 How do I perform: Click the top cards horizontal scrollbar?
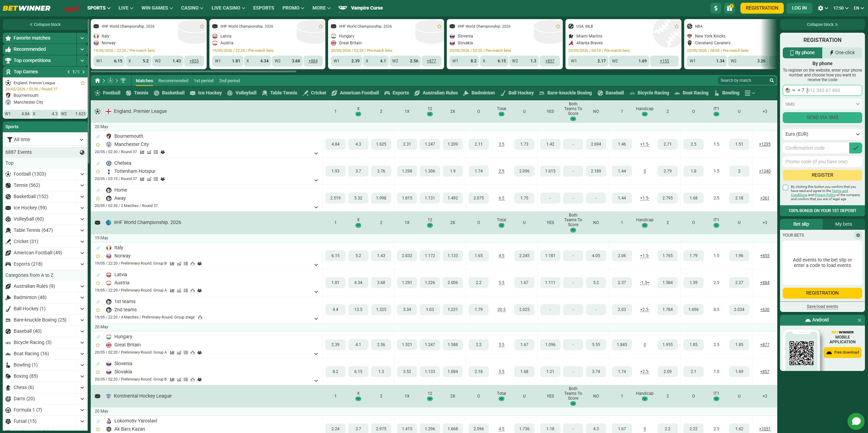(193, 72)
